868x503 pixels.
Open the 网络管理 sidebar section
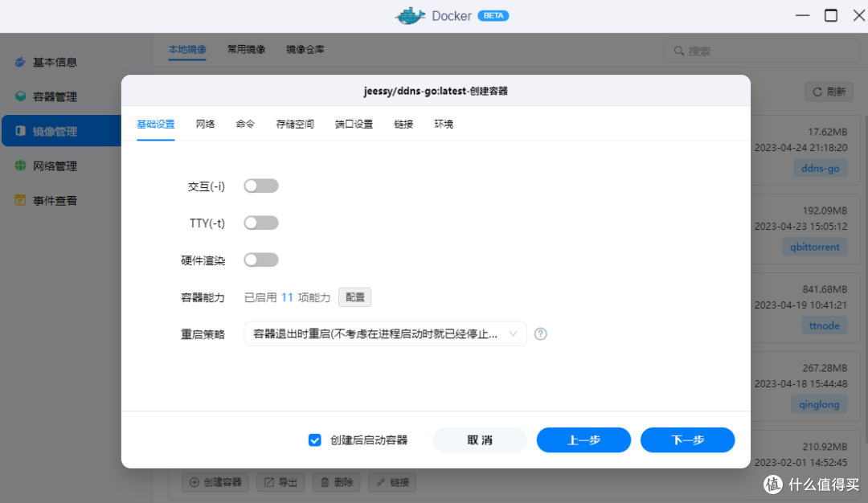(56, 166)
